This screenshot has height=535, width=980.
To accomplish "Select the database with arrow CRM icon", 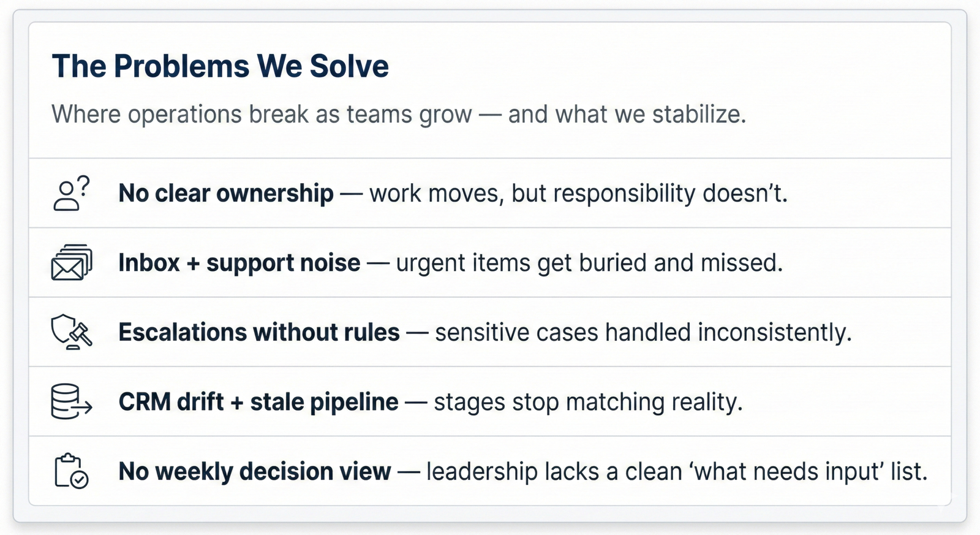I will 72,402.
